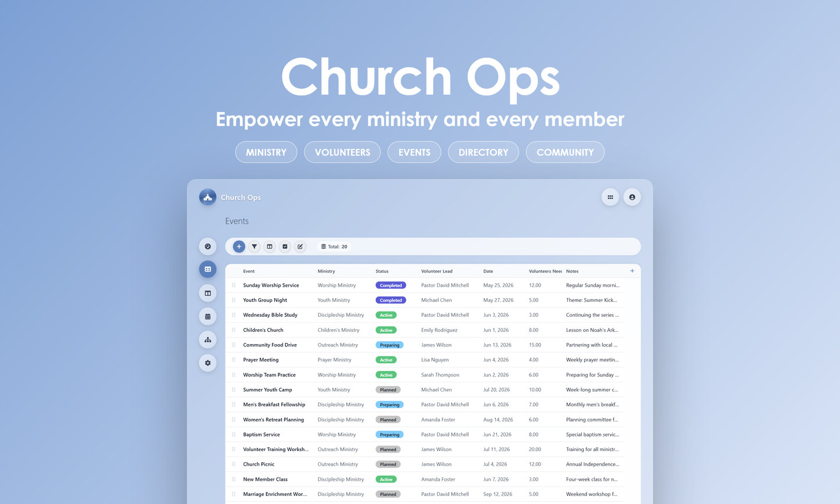840x504 pixels.
Task: Add a new event with plus button
Action: click(x=239, y=246)
